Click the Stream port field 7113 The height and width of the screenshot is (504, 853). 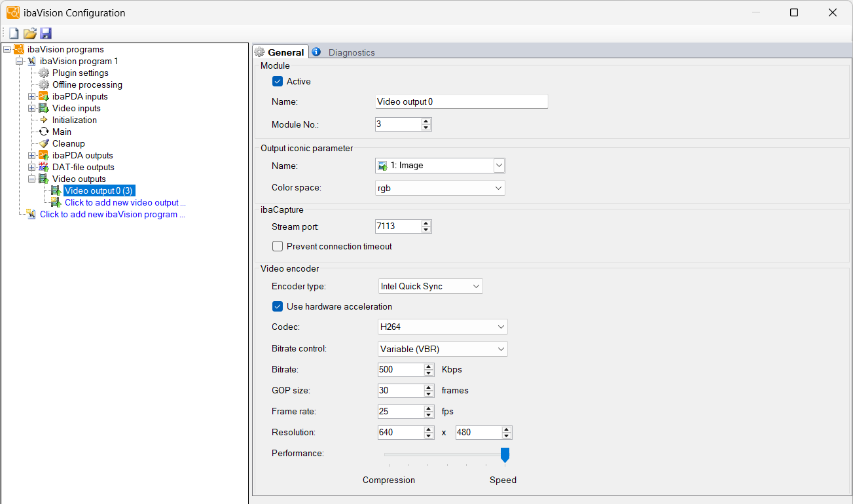pyautogui.click(x=398, y=226)
